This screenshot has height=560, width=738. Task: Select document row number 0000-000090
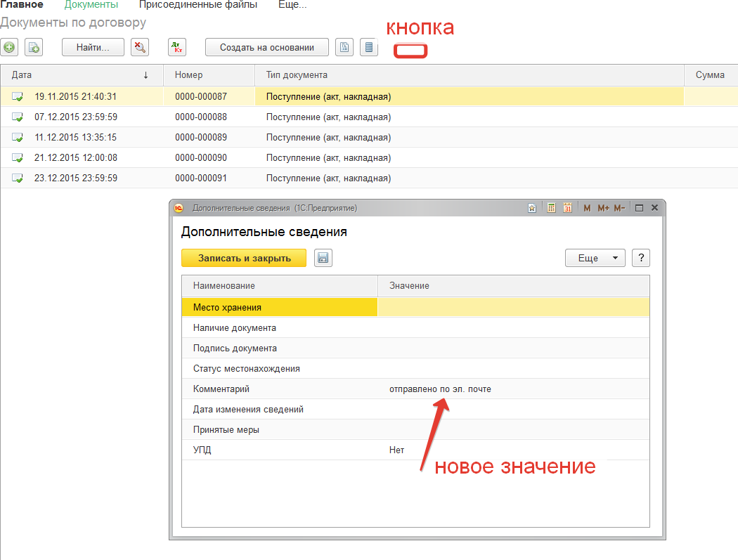[x=201, y=157]
